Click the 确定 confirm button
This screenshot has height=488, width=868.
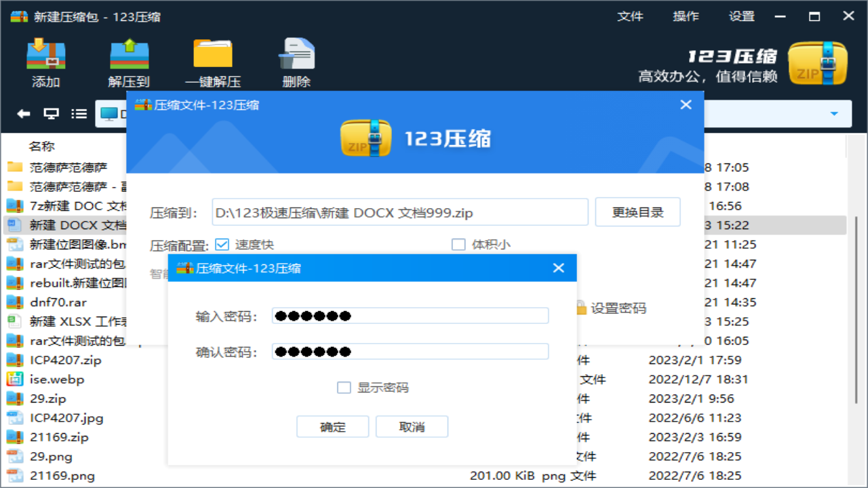coord(332,426)
